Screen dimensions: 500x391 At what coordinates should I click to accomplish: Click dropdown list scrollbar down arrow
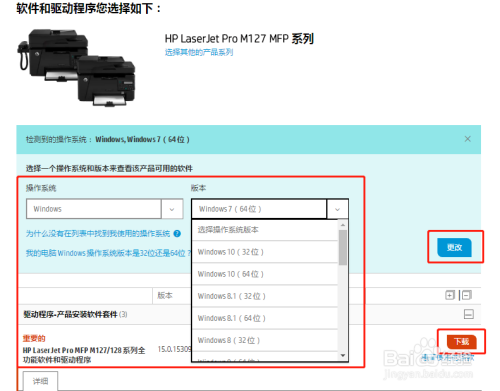(343, 355)
